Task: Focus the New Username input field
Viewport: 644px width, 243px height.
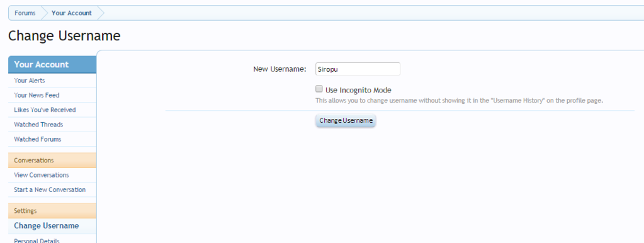Action: tap(358, 69)
